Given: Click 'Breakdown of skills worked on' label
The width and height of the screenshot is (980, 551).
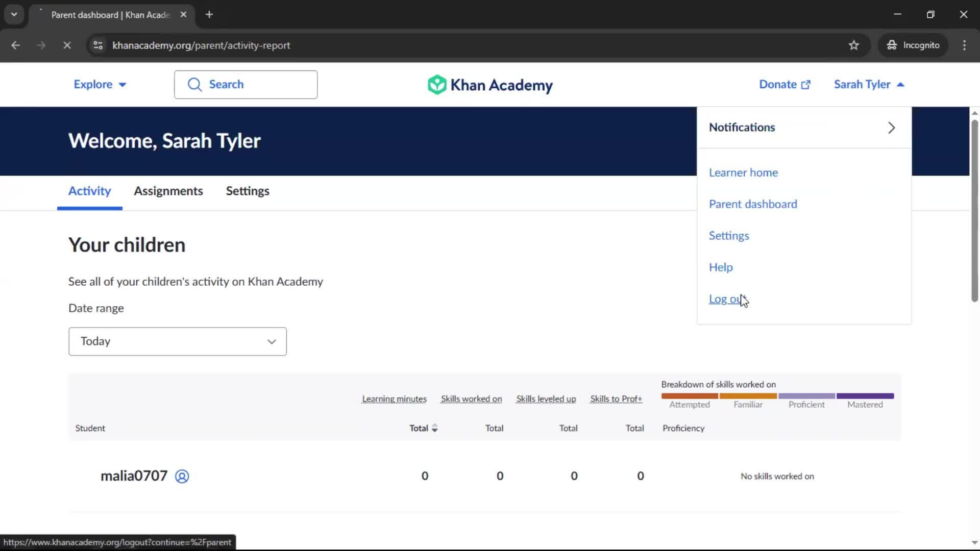Looking at the screenshot, I should click(x=718, y=385).
